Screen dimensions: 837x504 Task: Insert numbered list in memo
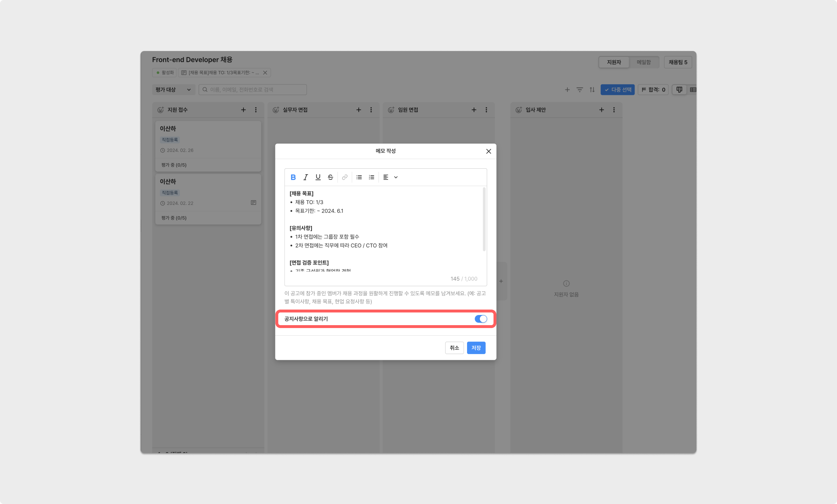click(x=371, y=177)
